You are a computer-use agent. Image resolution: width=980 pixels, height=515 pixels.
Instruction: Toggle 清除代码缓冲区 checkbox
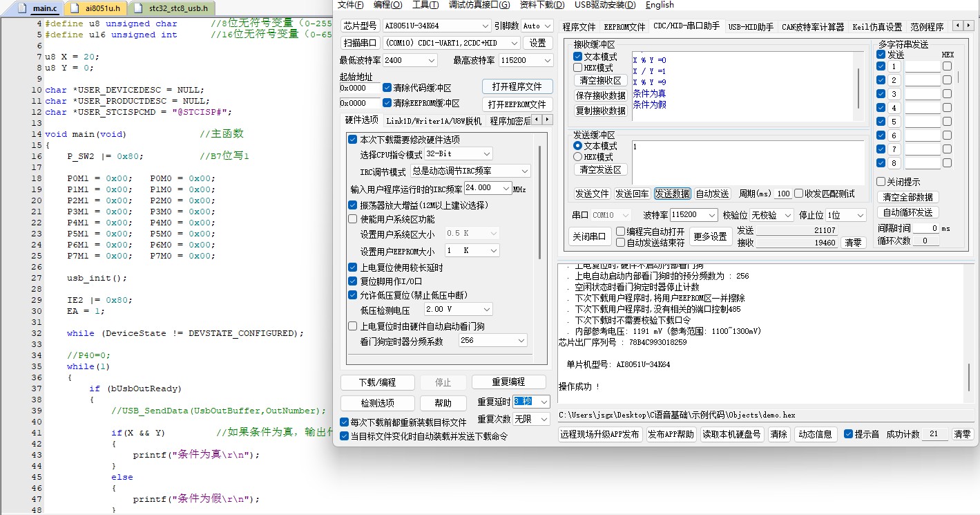tap(387, 88)
